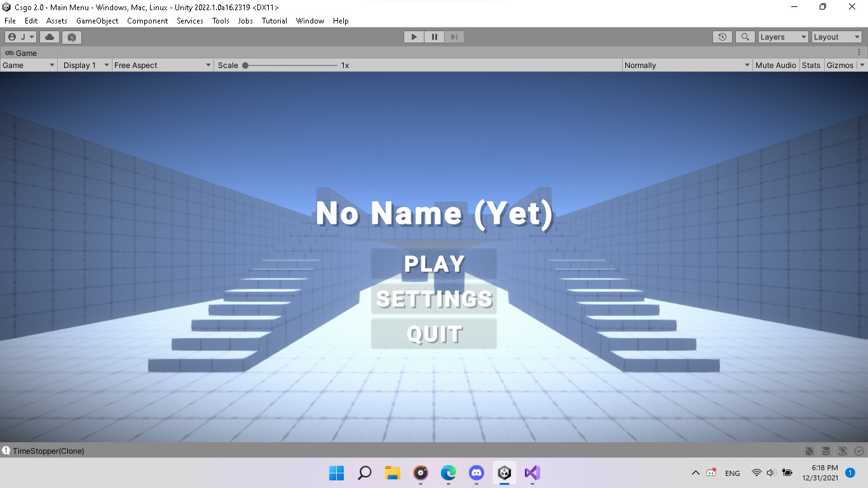Open the Display 1 dropdown
Viewport: 868px width, 488px height.
[85, 65]
